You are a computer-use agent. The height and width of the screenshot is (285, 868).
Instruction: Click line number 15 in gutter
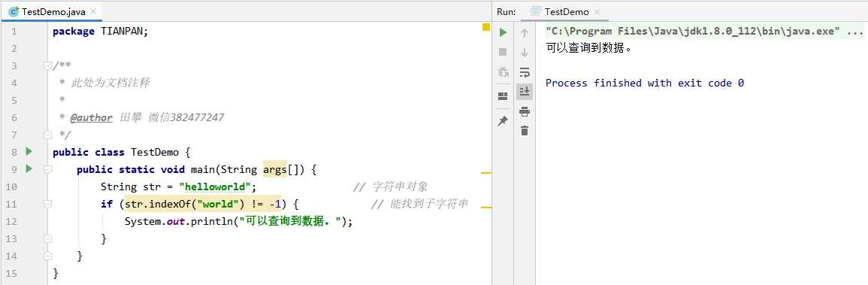point(11,273)
